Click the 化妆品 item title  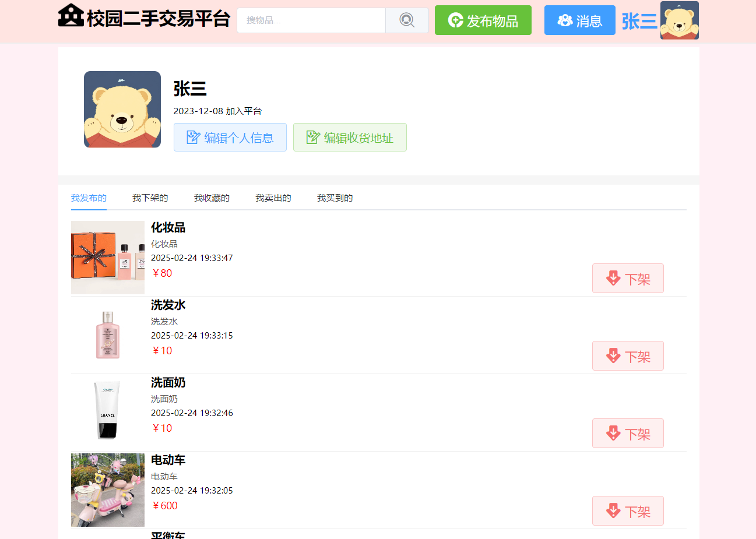click(x=168, y=227)
